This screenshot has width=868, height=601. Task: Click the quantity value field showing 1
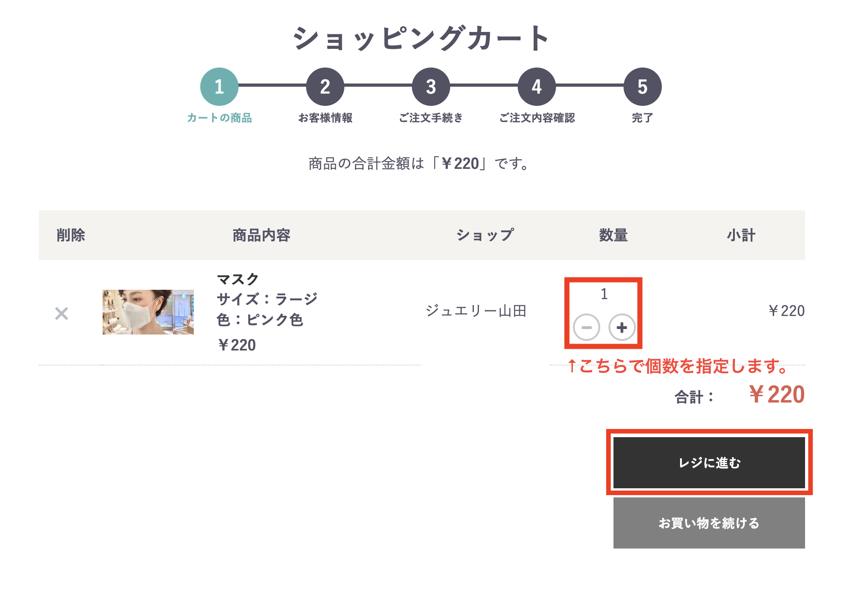point(604,294)
